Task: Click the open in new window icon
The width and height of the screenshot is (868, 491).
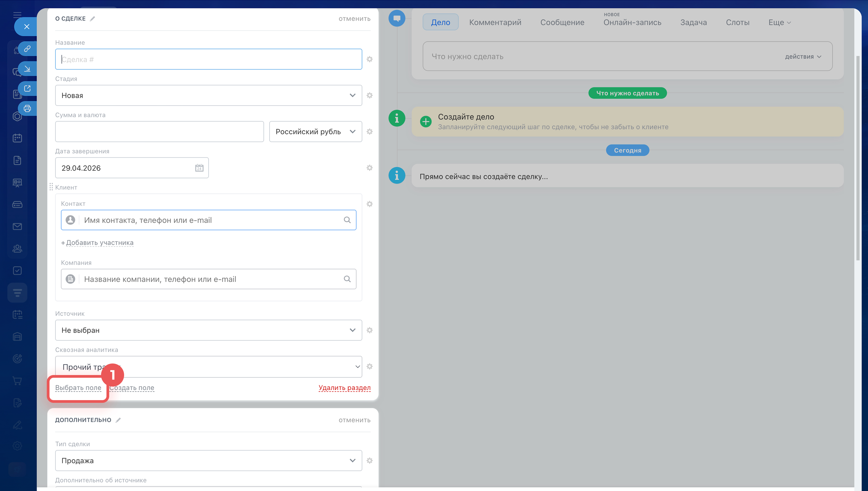Action: (x=27, y=89)
